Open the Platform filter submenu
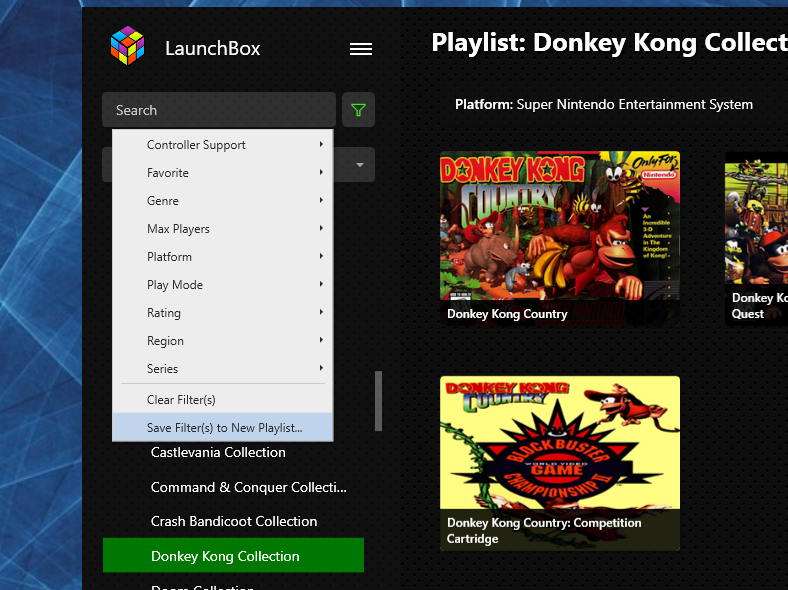The width and height of the screenshot is (788, 590). (x=223, y=257)
